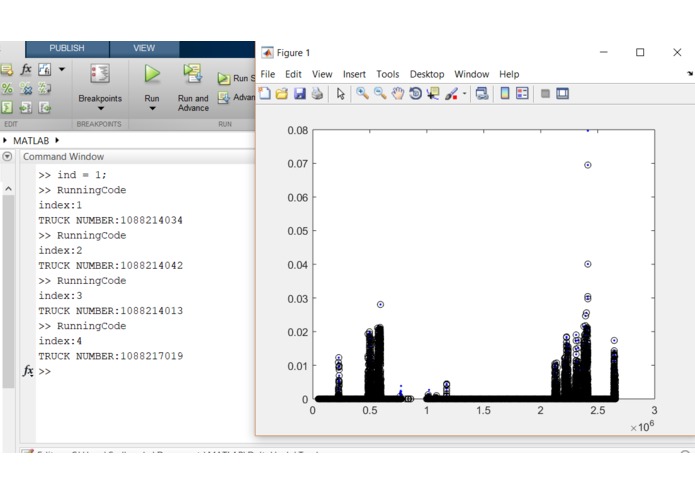Open Help menu in Figure 1
695x494 pixels.
click(509, 74)
